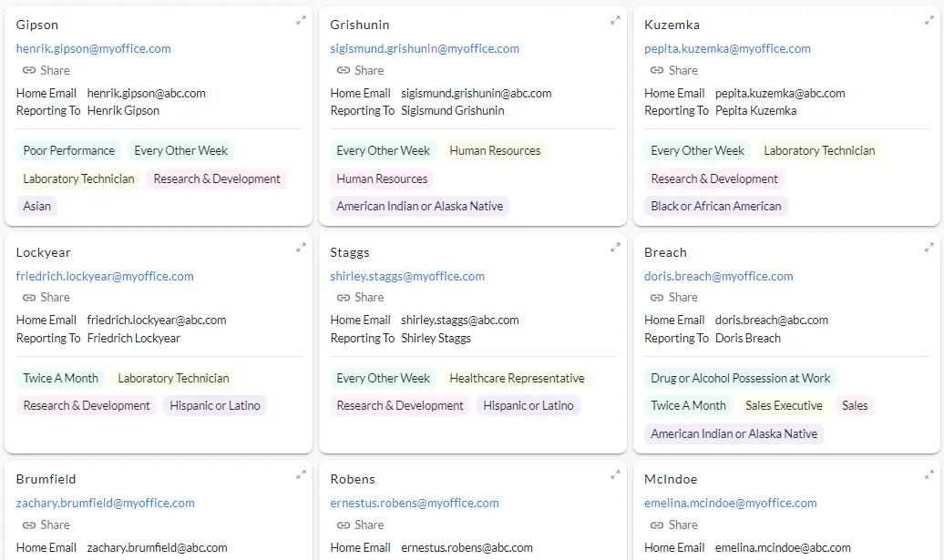This screenshot has height=560, width=944.
Task: Click the expand arrow on the Brumfield card
Action: click(301, 474)
